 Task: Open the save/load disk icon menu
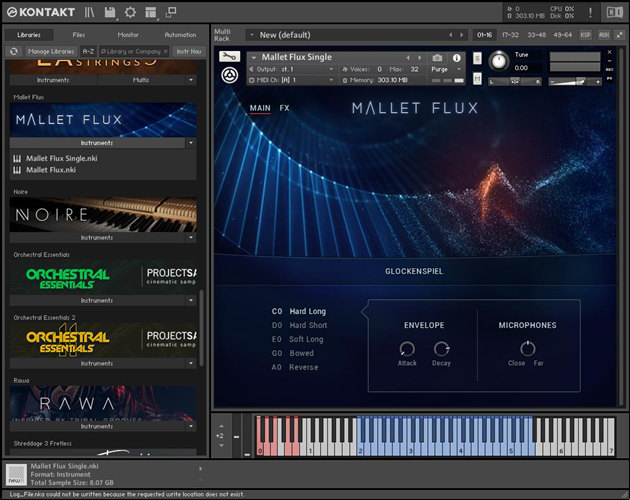[109, 12]
